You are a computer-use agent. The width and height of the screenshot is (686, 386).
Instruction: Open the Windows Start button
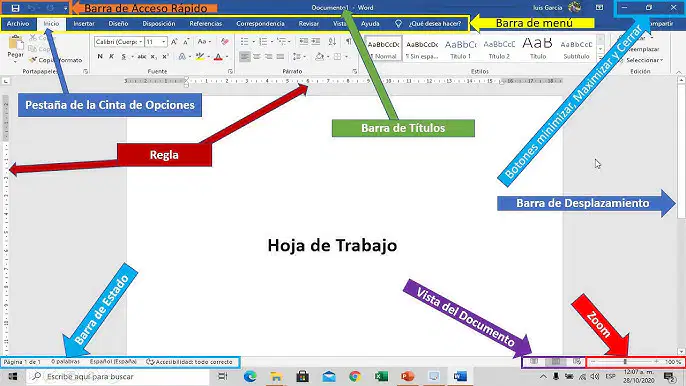(x=13, y=376)
